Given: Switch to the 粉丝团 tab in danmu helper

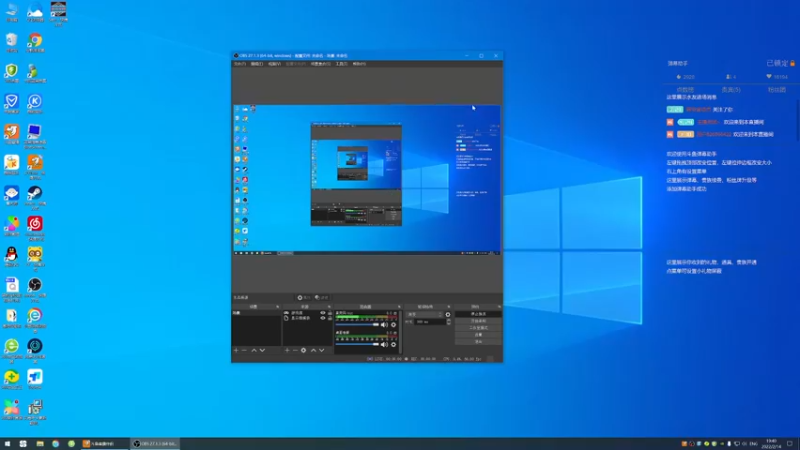Looking at the screenshot, I should click(x=777, y=90).
